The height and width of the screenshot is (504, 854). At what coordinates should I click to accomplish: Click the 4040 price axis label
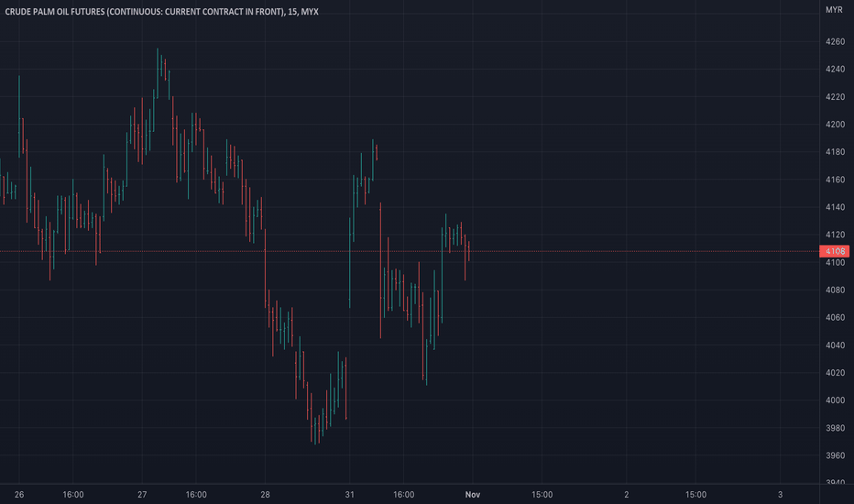(835, 345)
